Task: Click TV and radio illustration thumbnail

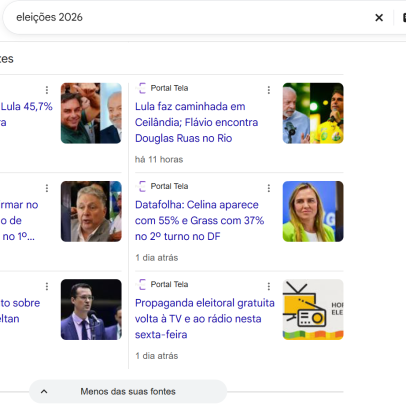Action: (x=313, y=310)
